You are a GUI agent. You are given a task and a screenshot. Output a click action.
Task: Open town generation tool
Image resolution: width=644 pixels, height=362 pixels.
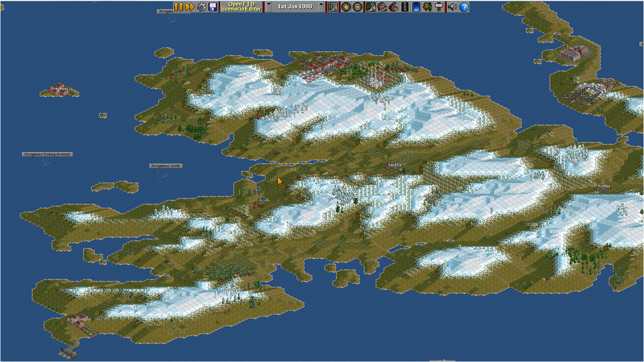[x=382, y=7]
